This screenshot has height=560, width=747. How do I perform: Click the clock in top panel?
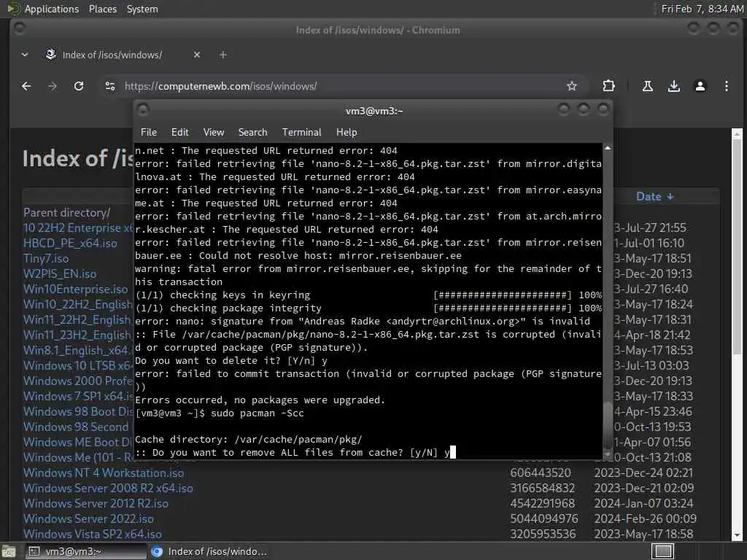click(703, 9)
